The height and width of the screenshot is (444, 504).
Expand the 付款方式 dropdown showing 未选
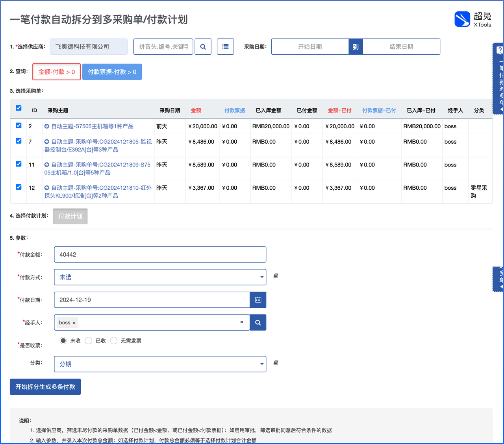tap(160, 277)
